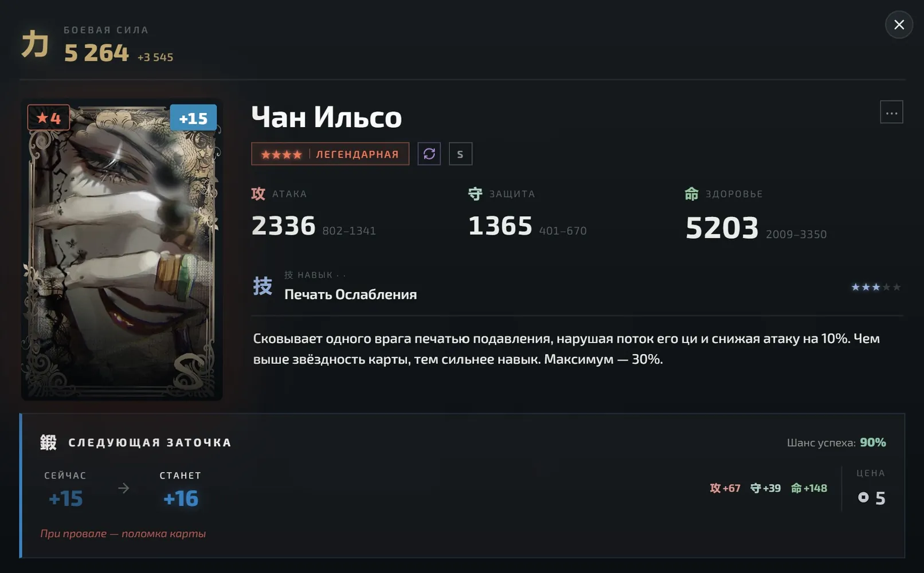Image resolution: width=924 pixels, height=573 pixels.
Task: Select the Печать Ослабления skill name
Action: tap(351, 295)
